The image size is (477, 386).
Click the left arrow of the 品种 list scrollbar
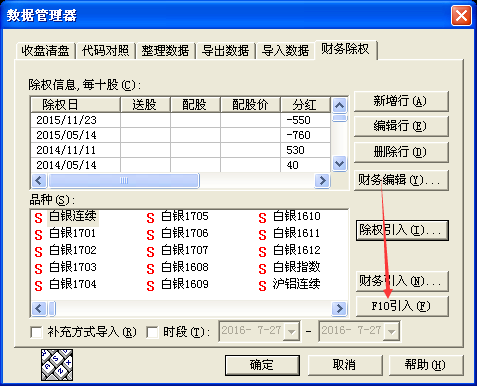pyautogui.click(x=39, y=308)
